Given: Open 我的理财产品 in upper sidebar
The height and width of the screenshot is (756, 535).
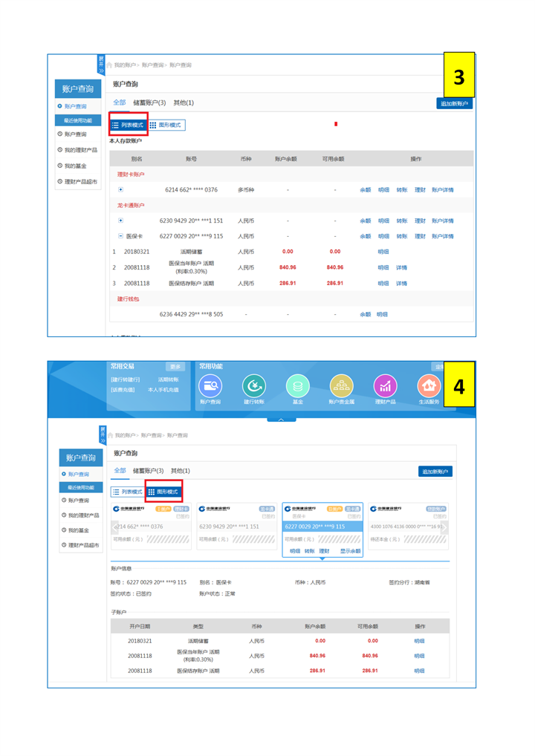Looking at the screenshot, I should tap(78, 150).
